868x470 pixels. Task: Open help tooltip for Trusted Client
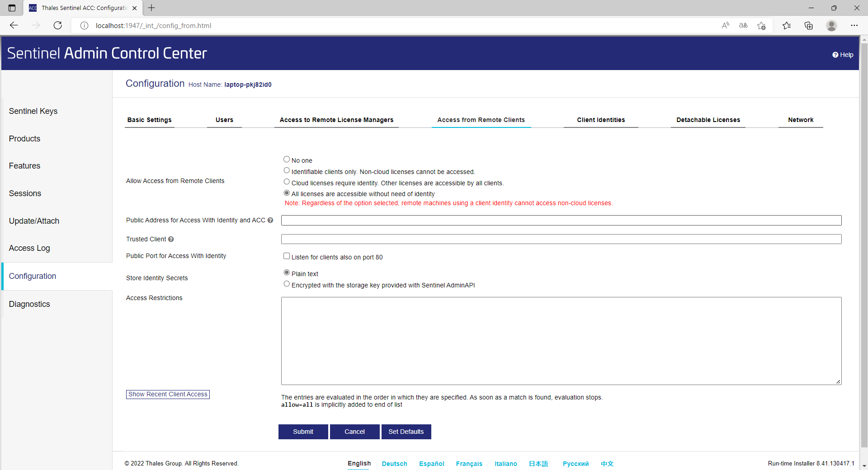pyautogui.click(x=171, y=239)
